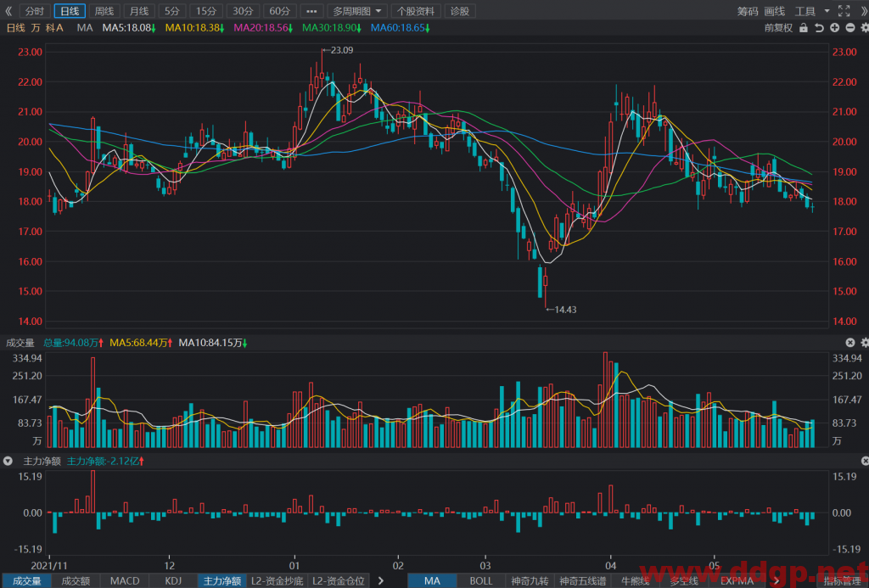Open the 工具 dropdown arrow

tap(827, 11)
